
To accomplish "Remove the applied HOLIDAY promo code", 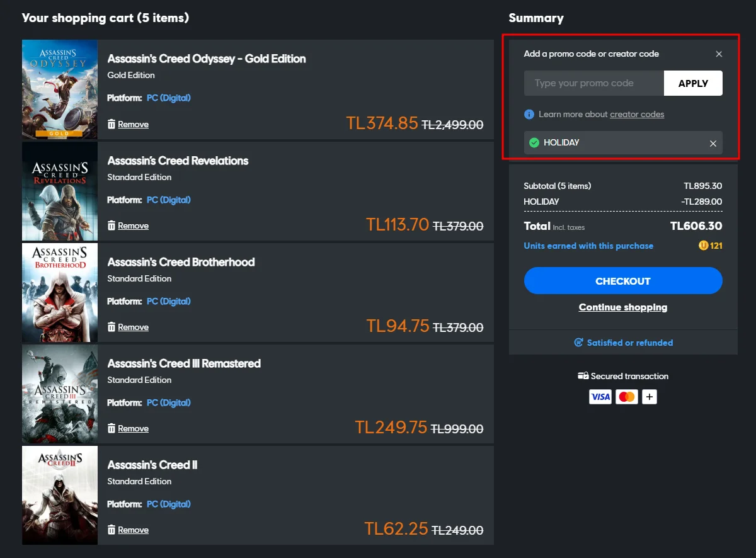I will (x=713, y=144).
